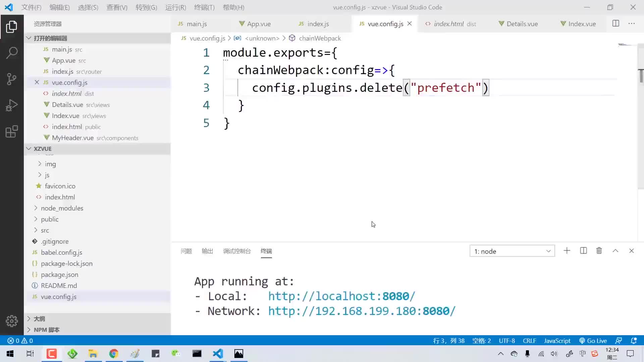Close vue.config.js in open editors list
Screen dimensions: 644x362
(37, 82)
